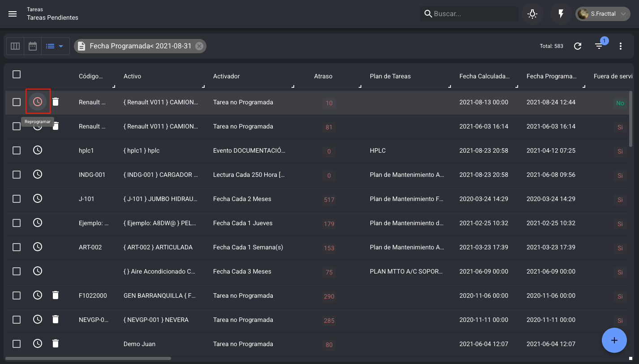Expand the list view dropdown arrow

(x=61, y=46)
